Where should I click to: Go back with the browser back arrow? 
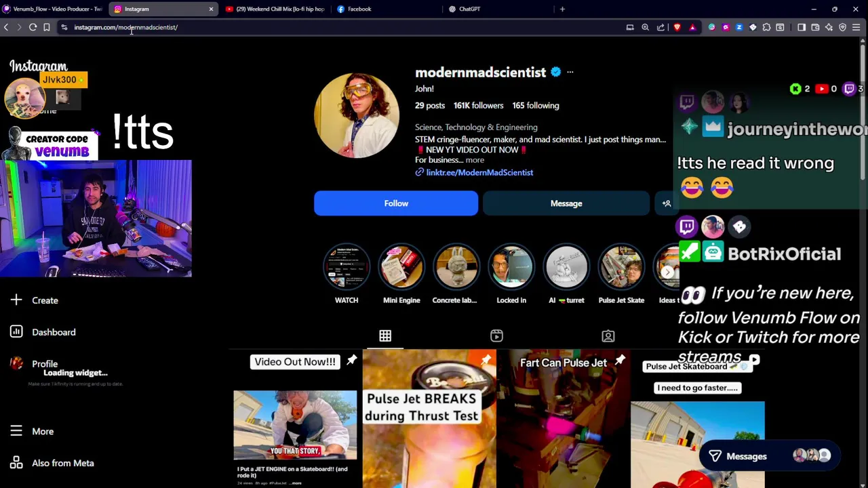click(6, 27)
